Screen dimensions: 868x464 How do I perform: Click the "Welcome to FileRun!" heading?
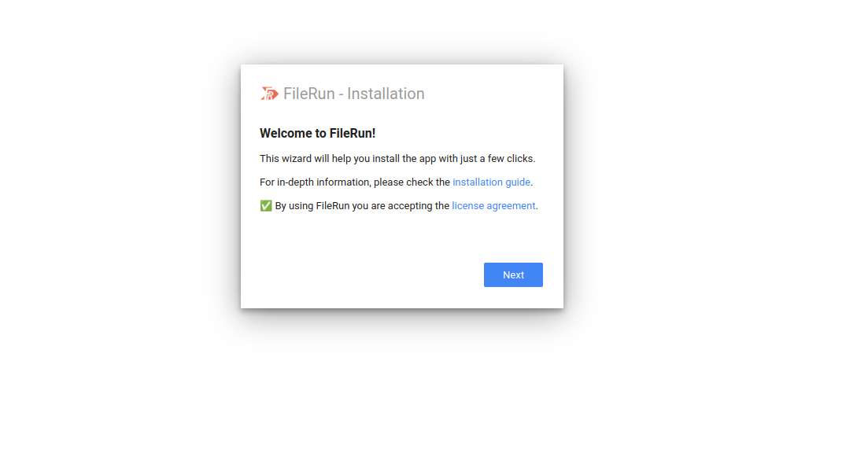pyautogui.click(x=317, y=134)
